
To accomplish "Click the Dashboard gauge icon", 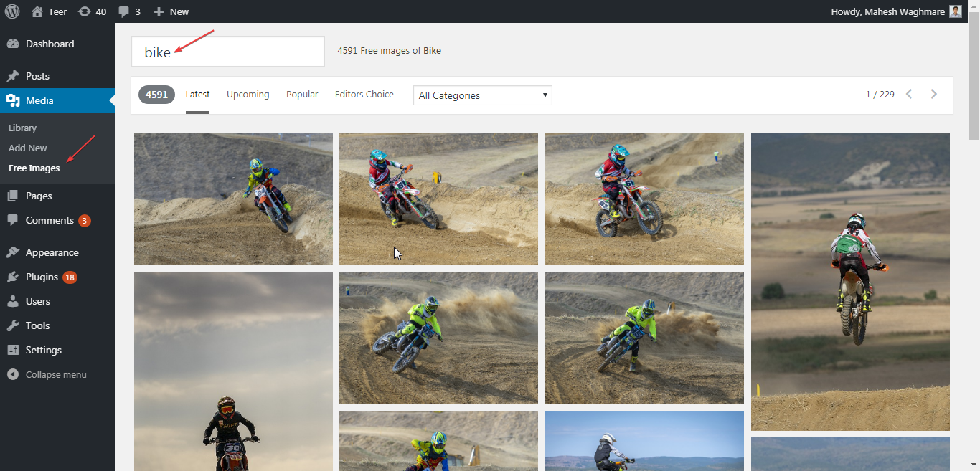I will [13, 44].
